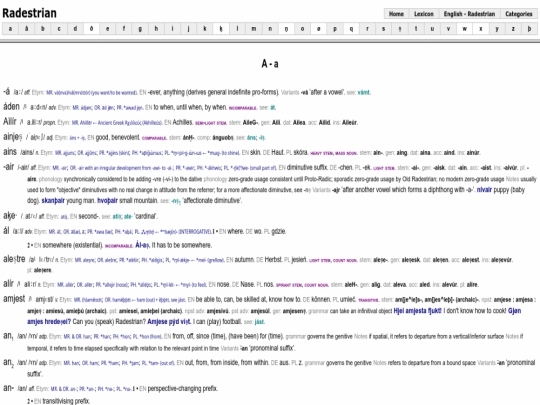540x405 pixels.
Task: Show letter 'p' entries
Action: pyautogui.click(x=334, y=29)
